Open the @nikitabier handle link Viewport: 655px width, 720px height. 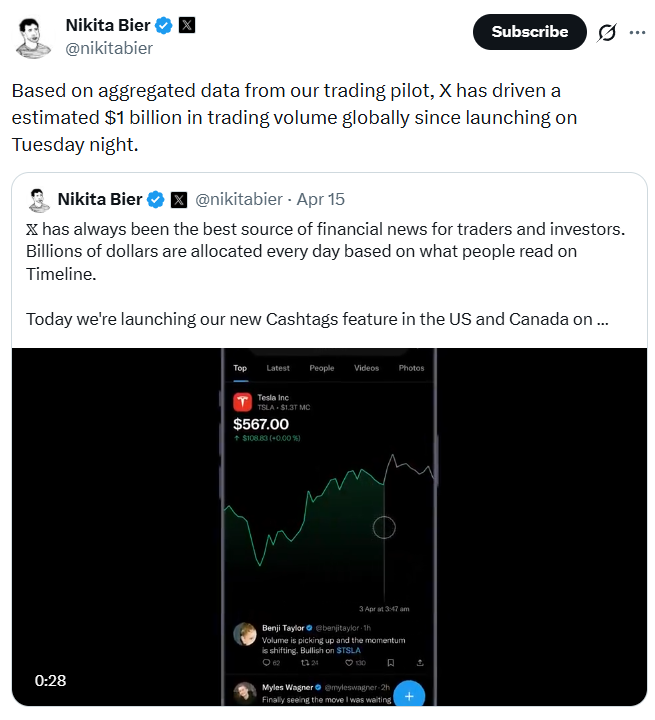point(109,48)
